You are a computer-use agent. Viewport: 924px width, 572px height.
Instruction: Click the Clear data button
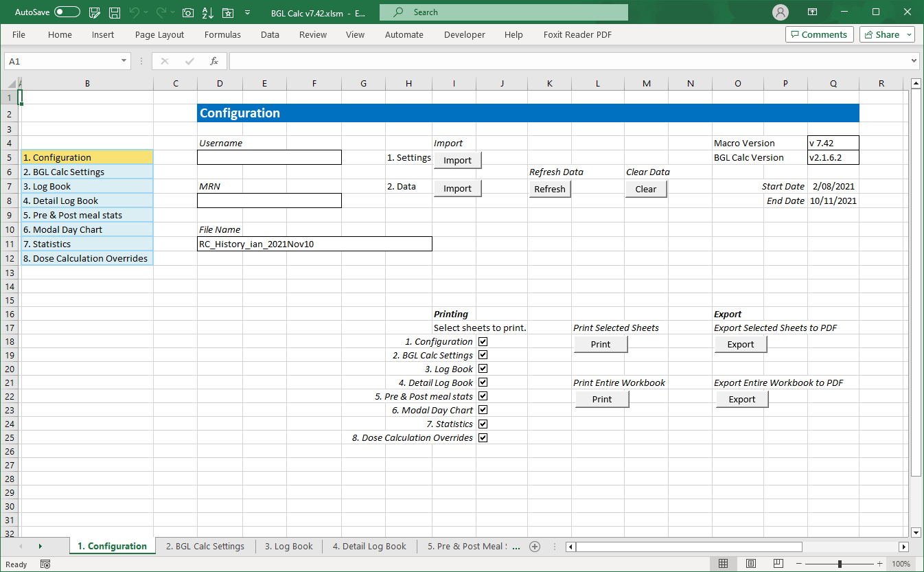coord(646,189)
